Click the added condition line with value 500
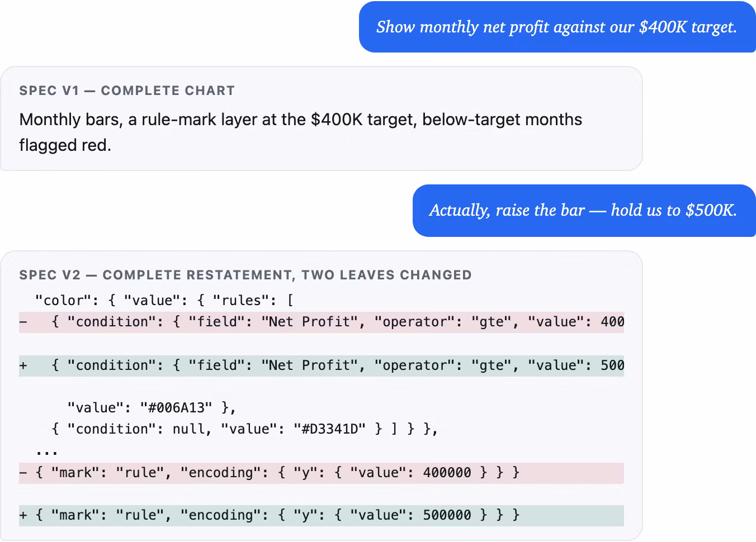This screenshot has height=542, width=756. point(322,365)
